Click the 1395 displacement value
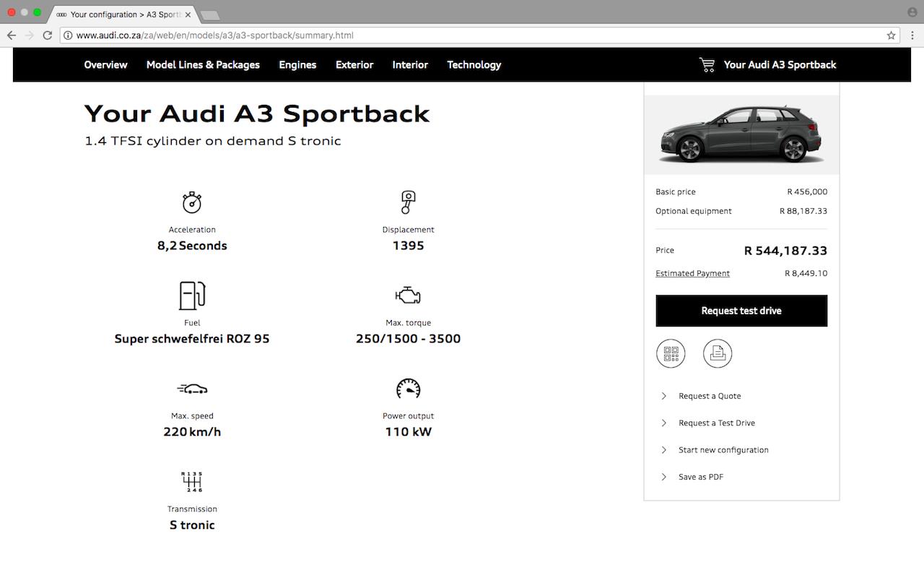The image size is (924, 578). 408,246
